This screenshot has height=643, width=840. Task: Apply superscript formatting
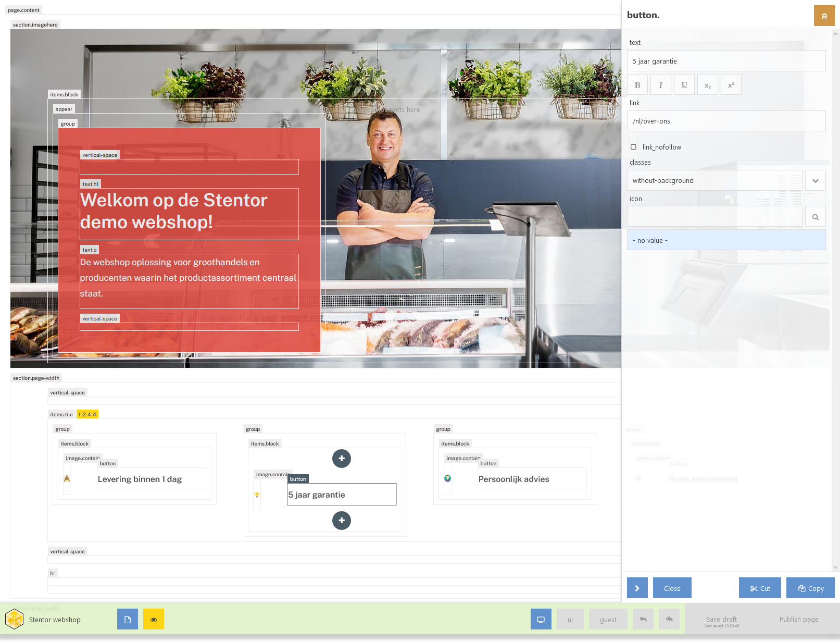(x=731, y=85)
